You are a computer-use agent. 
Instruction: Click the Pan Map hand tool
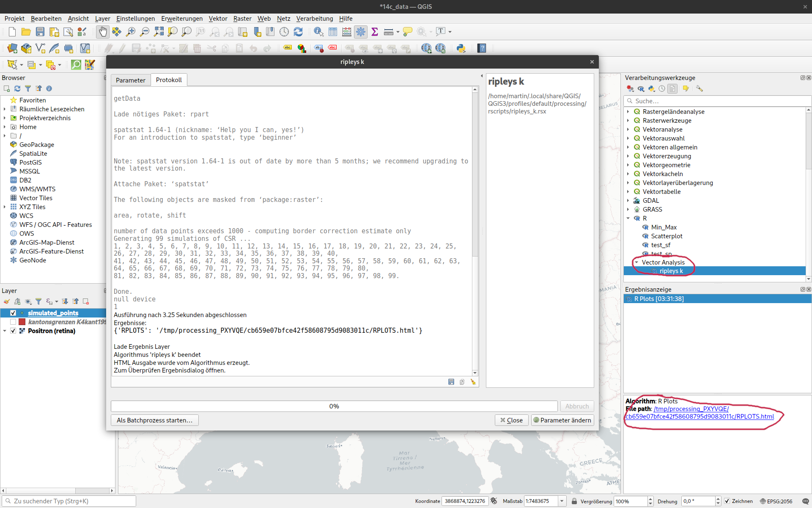[x=103, y=32]
